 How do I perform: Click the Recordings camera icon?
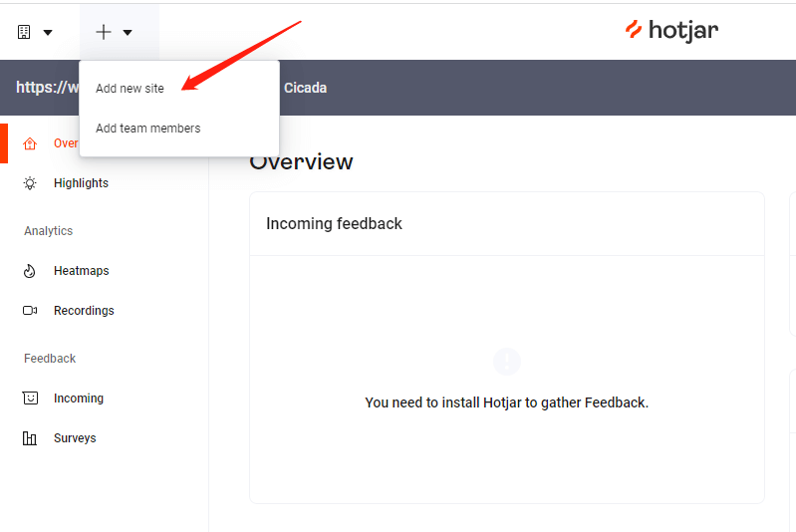[30, 310]
